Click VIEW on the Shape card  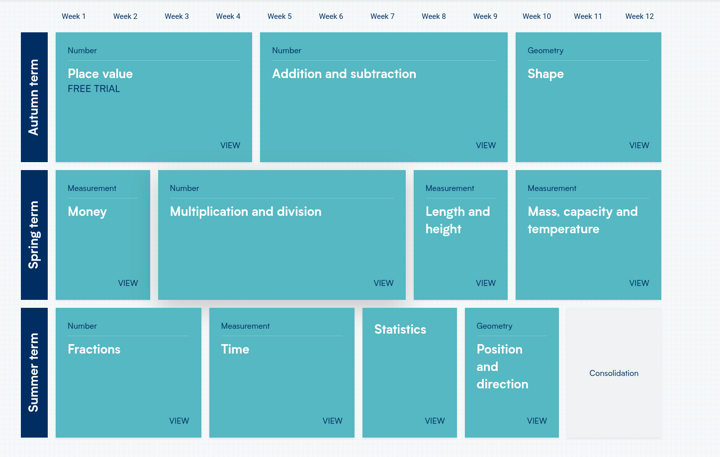click(x=639, y=145)
